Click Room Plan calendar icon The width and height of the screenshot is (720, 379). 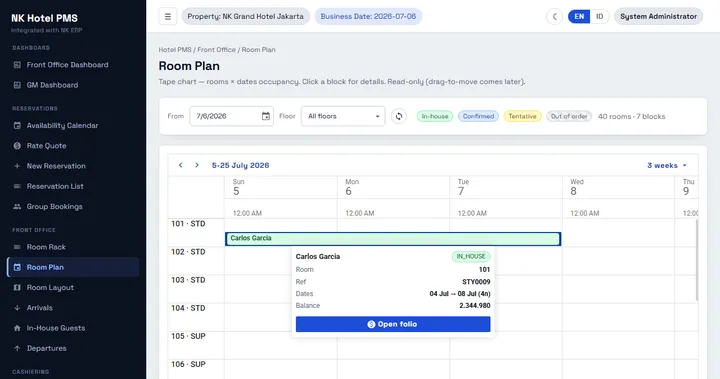[17, 267]
